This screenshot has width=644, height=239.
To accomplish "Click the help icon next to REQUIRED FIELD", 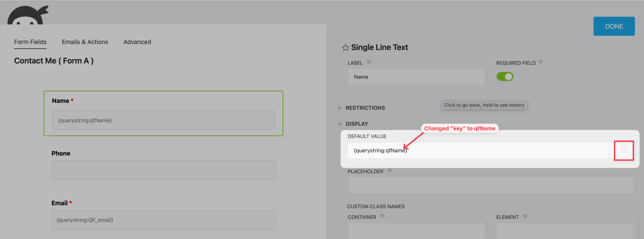I will (x=541, y=62).
